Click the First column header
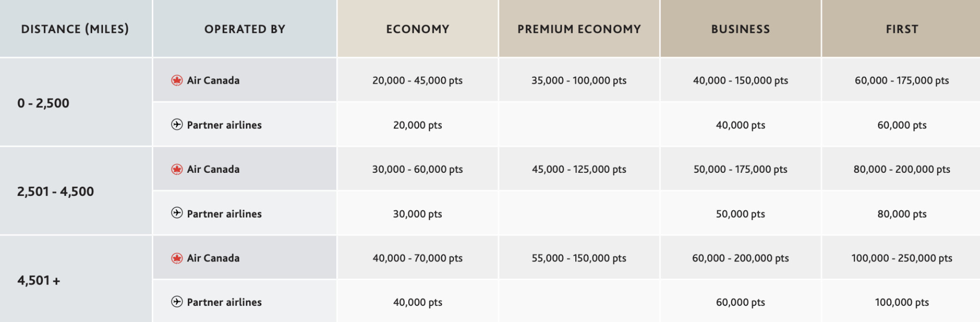This screenshot has width=980, height=322. click(x=901, y=29)
